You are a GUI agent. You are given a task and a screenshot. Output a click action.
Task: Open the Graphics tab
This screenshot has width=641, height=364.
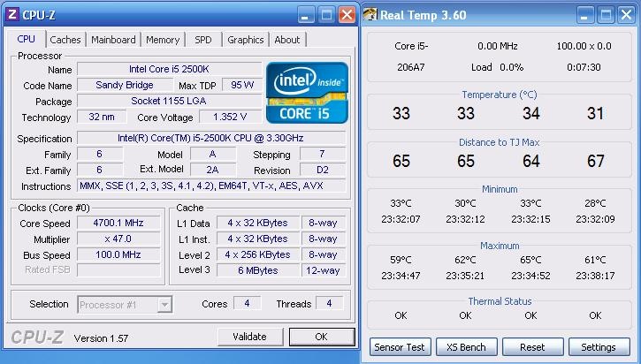(x=245, y=40)
